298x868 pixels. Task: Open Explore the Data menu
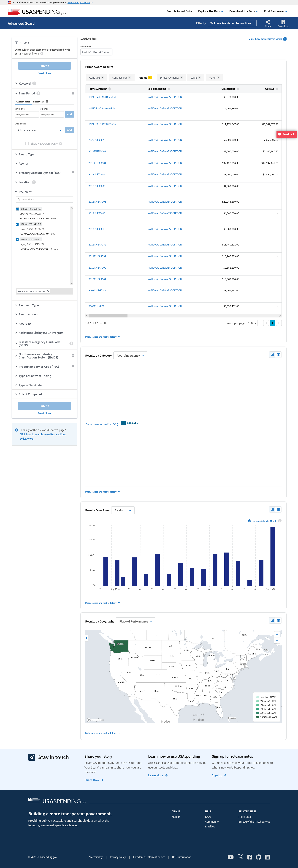coord(210,11)
